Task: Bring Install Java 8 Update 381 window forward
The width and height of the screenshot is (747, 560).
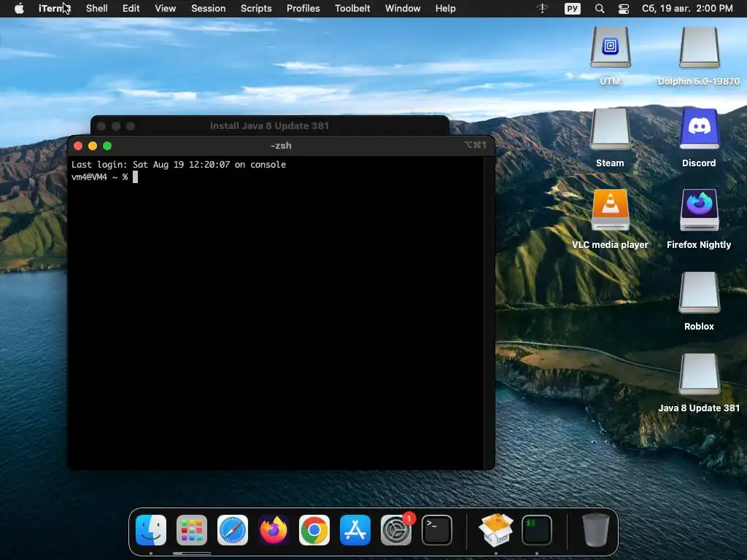Action: 270,125
